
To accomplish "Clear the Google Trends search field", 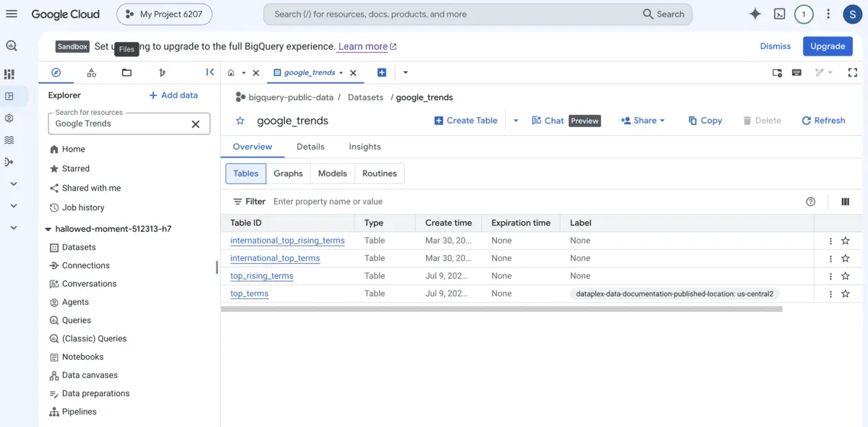I will pyautogui.click(x=195, y=124).
